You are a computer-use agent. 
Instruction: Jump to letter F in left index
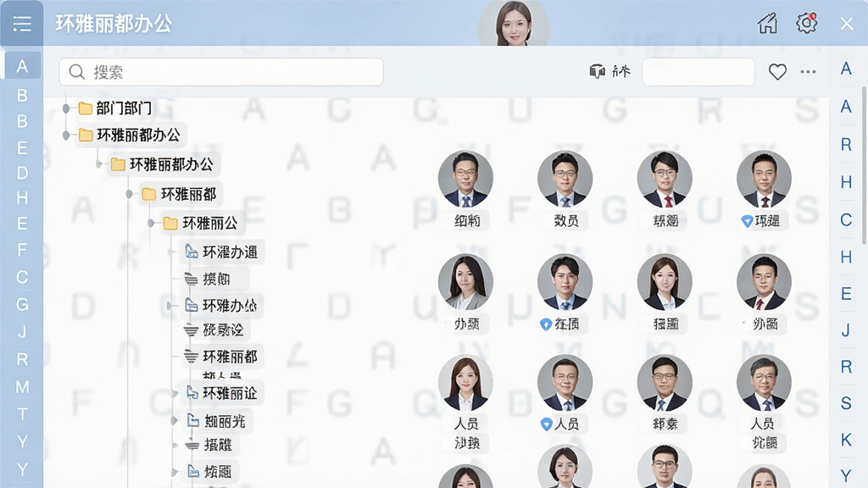pos(22,250)
